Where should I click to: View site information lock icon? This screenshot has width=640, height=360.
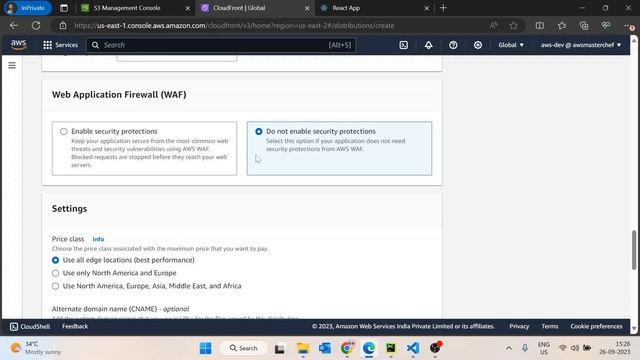pyautogui.click(x=63, y=25)
